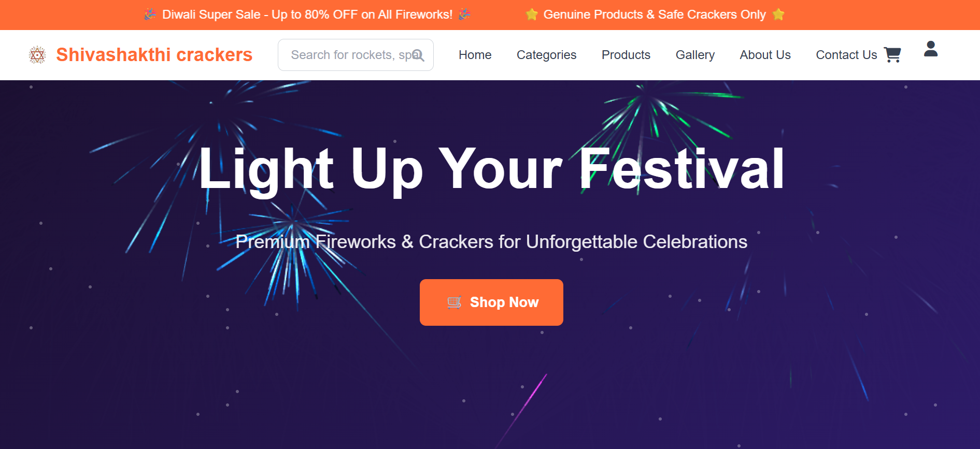The width and height of the screenshot is (980, 449).
Task: Open the user account profile icon
Action: coord(931,49)
